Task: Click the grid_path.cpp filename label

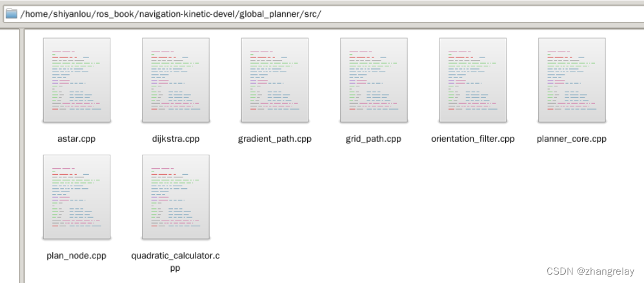Action: 374,139
